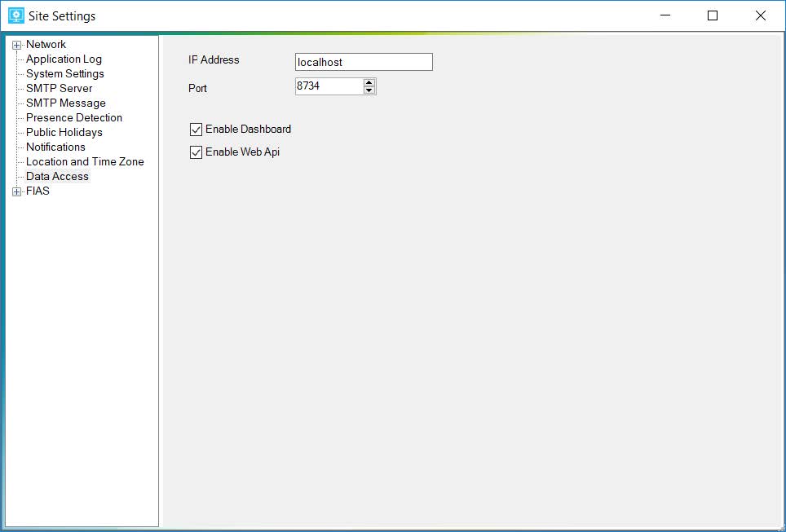Image resolution: width=786 pixels, height=532 pixels.
Task: Select the Data Access category
Action: (56, 176)
